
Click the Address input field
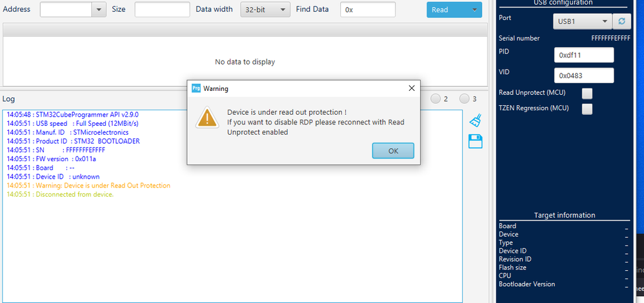(66, 10)
